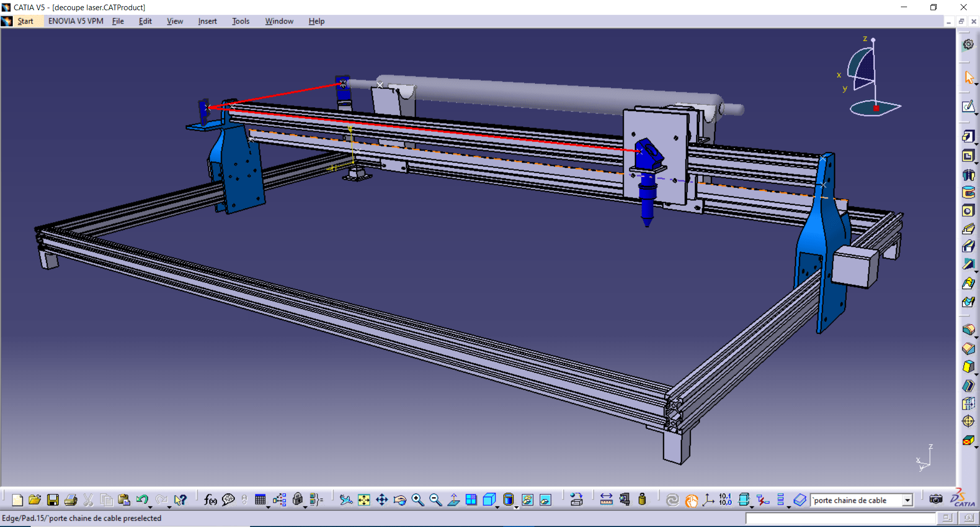Select the Pocket tool icon

click(x=968, y=156)
